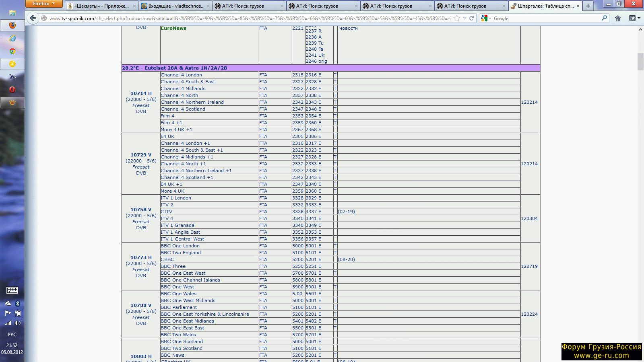
Task: Close the «Шахматы» tab
Action: coord(134,6)
